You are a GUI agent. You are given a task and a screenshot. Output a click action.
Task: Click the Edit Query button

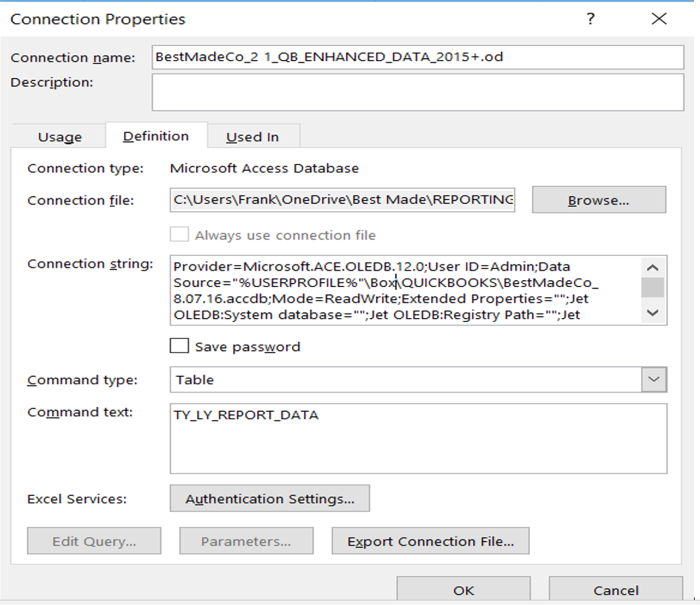pyautogui.click(x=94, y=541)
